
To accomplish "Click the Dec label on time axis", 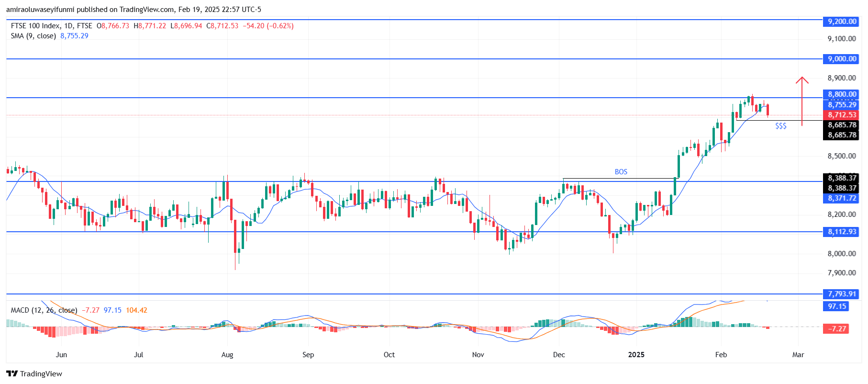I will (x=559, y=355).
